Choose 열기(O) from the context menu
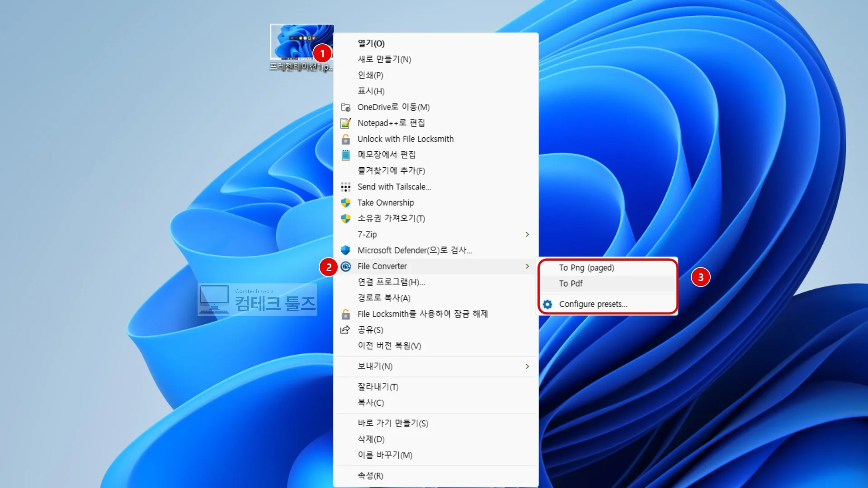The width and height of the screenshot is (868, 488). [436, 43]
